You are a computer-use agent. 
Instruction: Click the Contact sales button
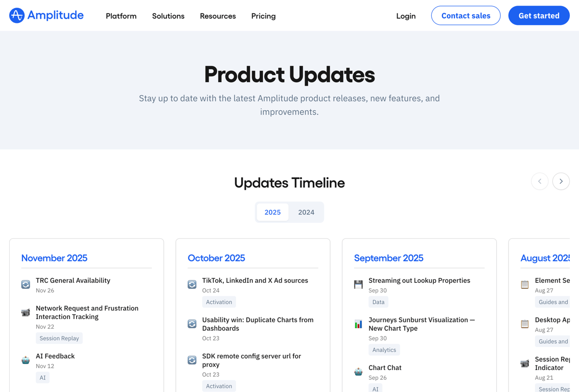pos(466,16)
